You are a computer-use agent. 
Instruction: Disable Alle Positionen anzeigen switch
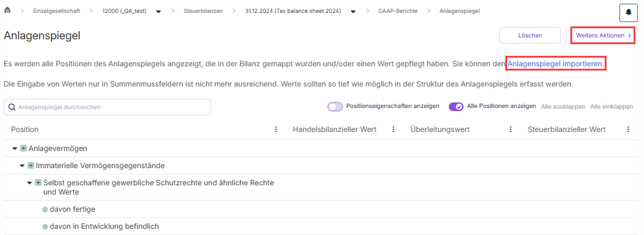pyautogui.click(x=456, y=107)
